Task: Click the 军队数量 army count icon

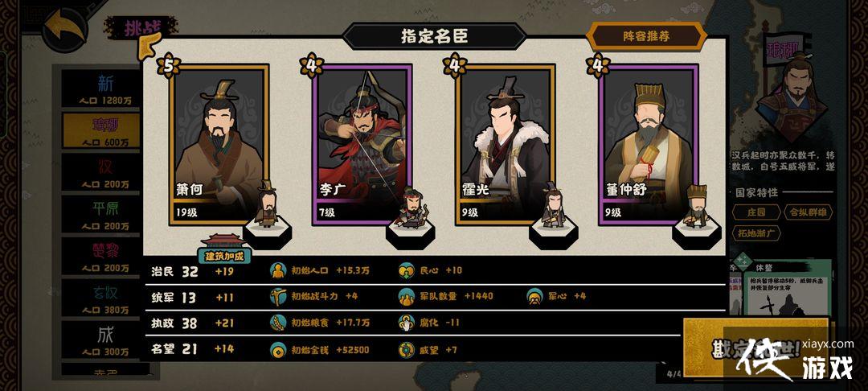Action: (x=407, y=296)
